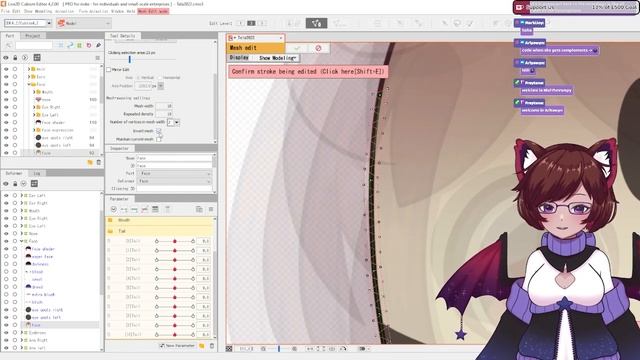
Task: Open the Show Modeling dropdown button
Action: tap(278, 58)
